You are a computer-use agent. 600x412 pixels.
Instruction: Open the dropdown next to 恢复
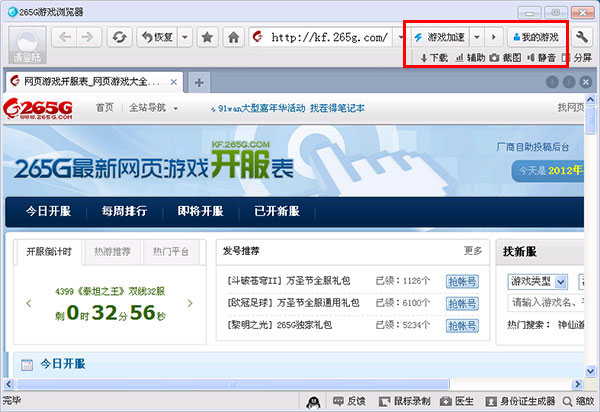[x=185, y=37]
